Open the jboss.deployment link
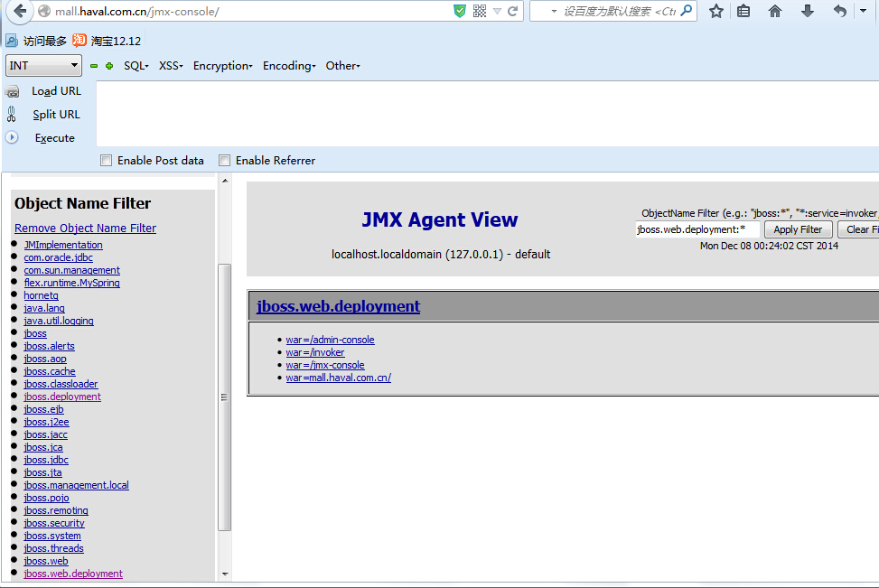Viewport: 879px width, 588px height. (x=62, y=397)
